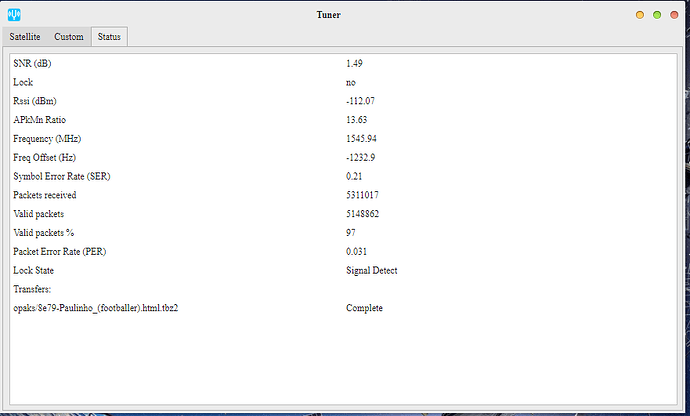690x416 pixels.
Task: Select the Packet Error Rate value 0.031
Action: pos(356,251)
